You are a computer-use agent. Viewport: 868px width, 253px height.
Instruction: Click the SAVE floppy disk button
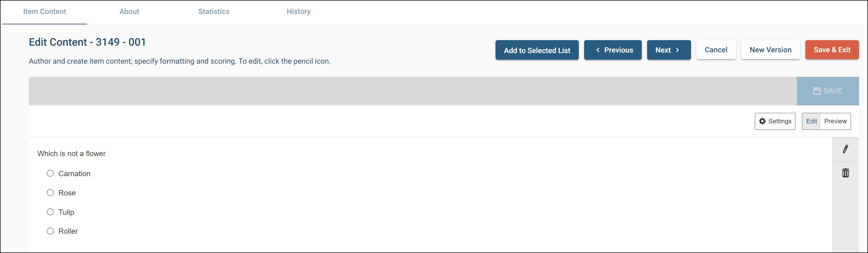coord(828,91)
